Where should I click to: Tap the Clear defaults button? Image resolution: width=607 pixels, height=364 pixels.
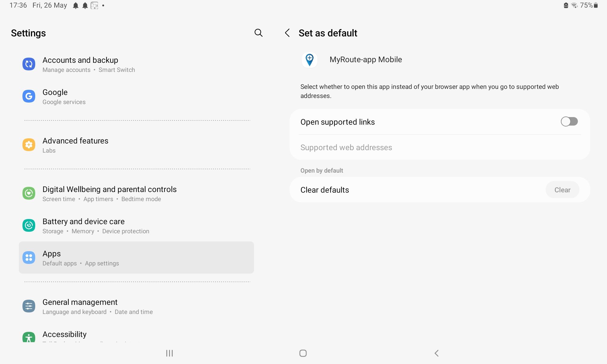click(562, 190)
